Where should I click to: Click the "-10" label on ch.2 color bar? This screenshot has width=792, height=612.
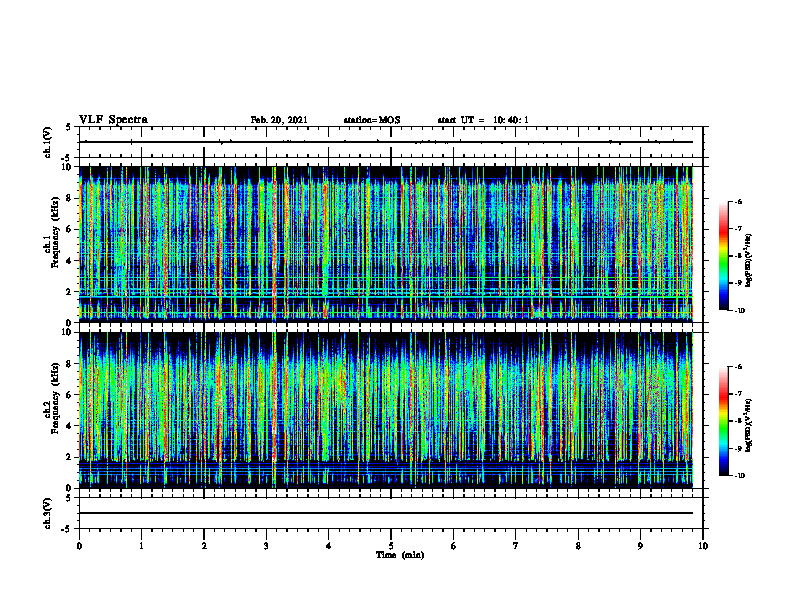[x=739, y=476]
